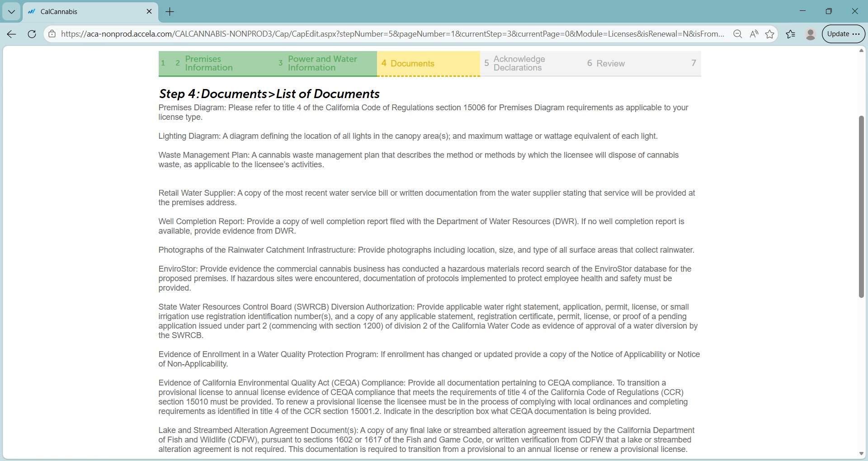The width and height of the screenshot is (868, 461).
Task: Go back to the previous page
Action: click(12, 34)
